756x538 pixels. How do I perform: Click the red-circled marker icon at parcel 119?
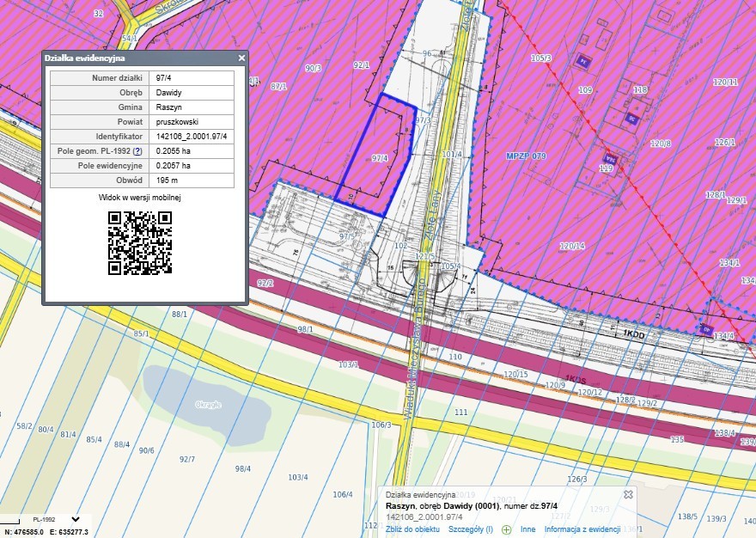(610, 159)
